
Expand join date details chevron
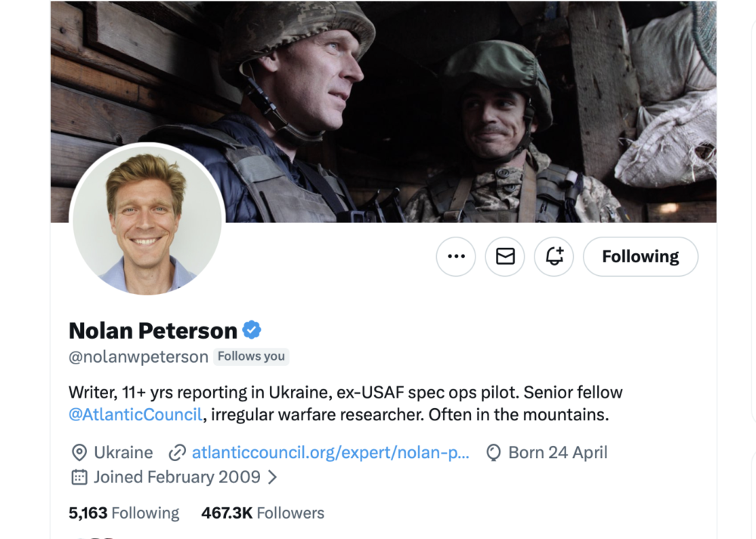[x=273, y=477]
